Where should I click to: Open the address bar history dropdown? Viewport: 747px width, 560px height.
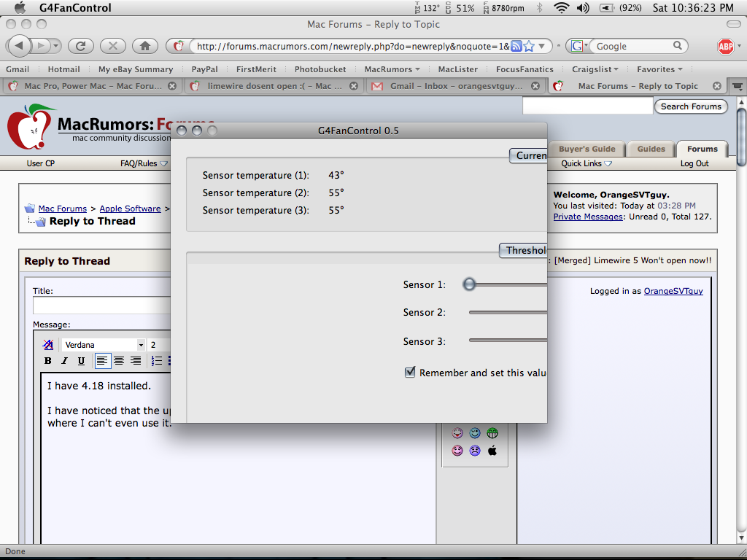pos(542,46)
